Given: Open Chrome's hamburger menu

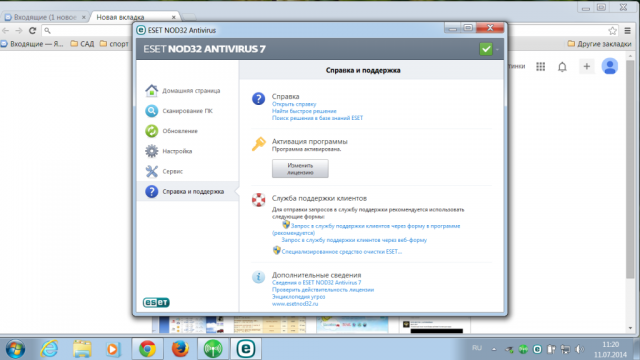Looking at the screenshot, I should click(x=628, y=31).
